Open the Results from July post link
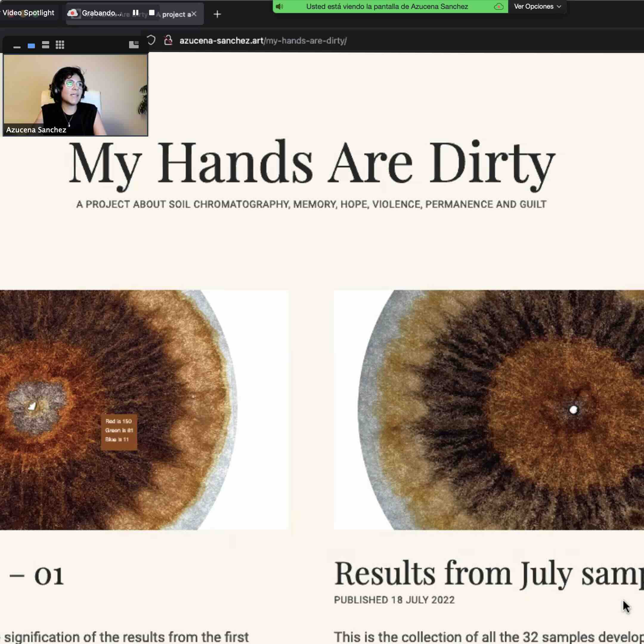Screen dimensions: 644x644 [488, 574]
